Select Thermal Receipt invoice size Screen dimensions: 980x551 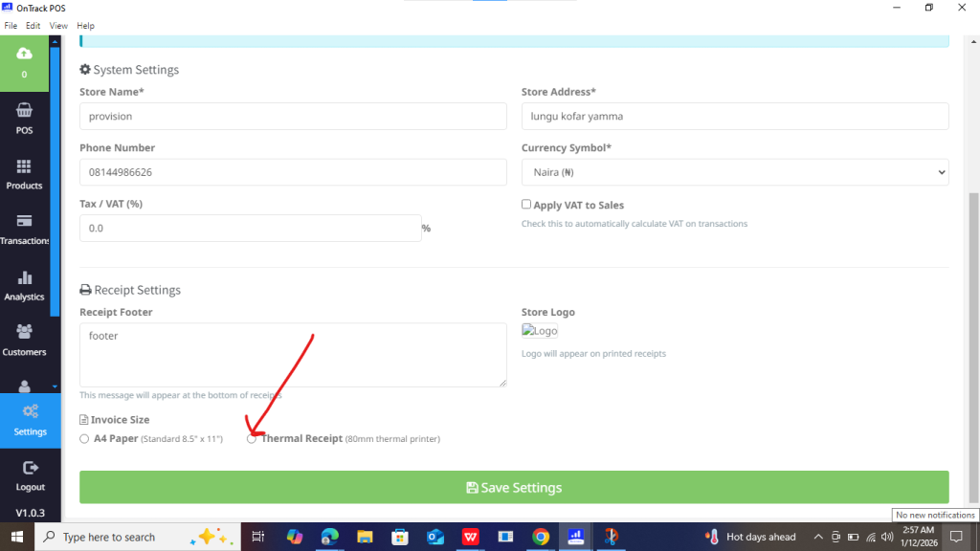(252, 439)
